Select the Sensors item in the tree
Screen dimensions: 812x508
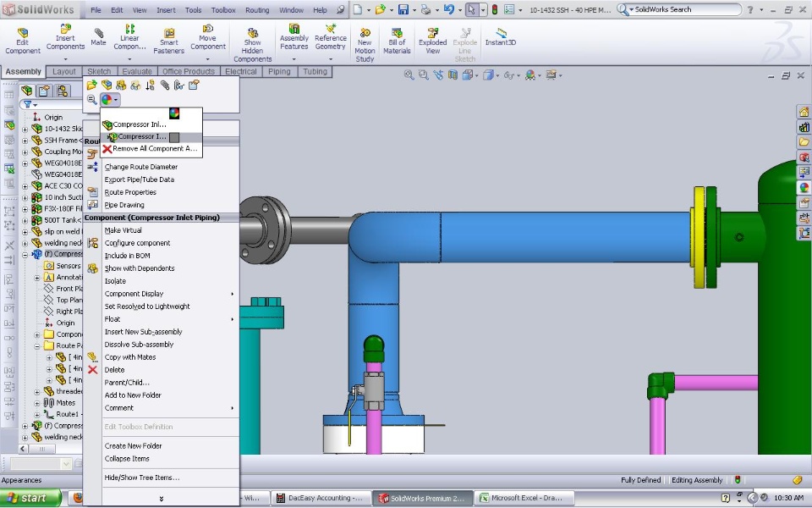[x=69, y=266]
